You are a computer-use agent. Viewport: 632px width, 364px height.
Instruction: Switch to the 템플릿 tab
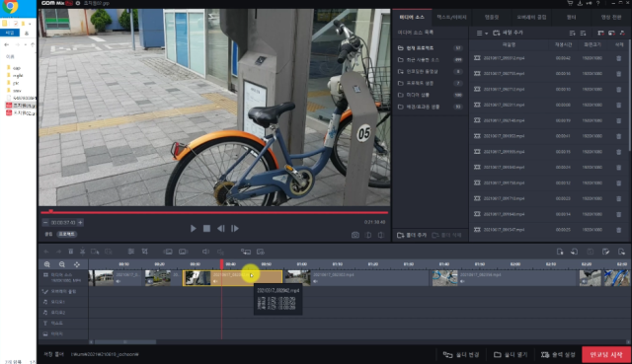(492, 18)
